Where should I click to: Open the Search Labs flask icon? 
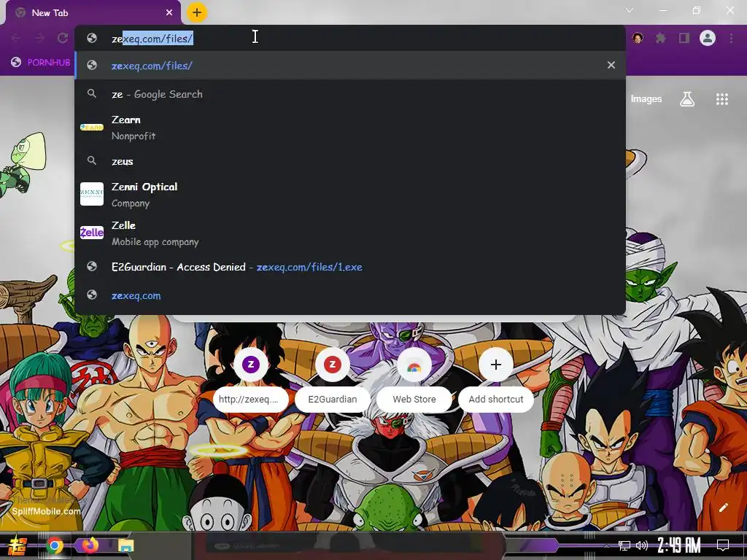[687, 99]
